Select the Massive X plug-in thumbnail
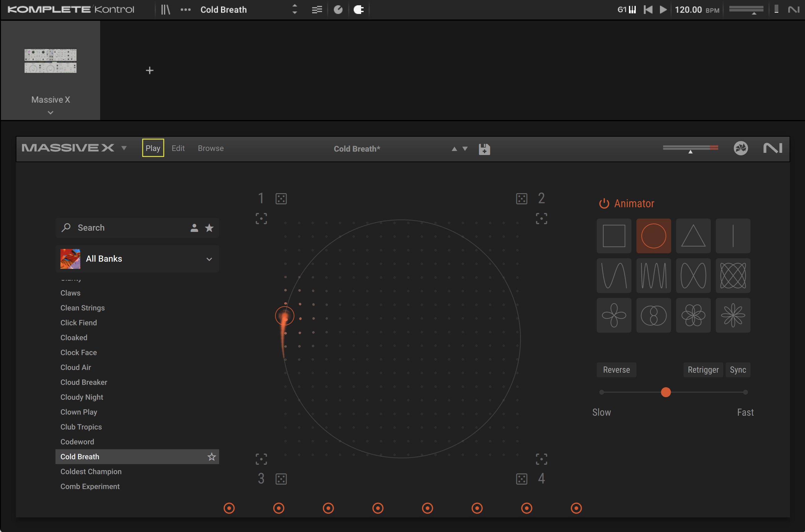805x532 pixels. coord(51,60)
